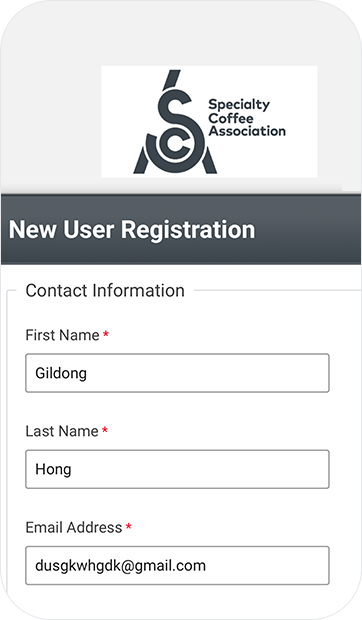This screenshot has height=620, width=362.
Task: Click the 'Contact Information' section heading
Action: coord(105,291)
